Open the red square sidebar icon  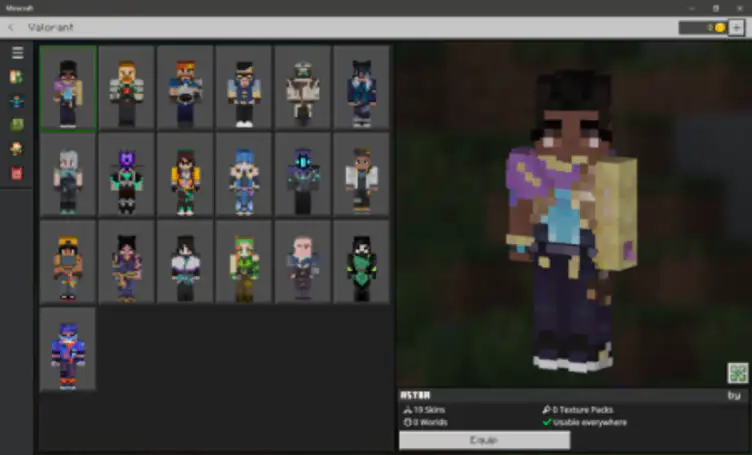(17, 173)
